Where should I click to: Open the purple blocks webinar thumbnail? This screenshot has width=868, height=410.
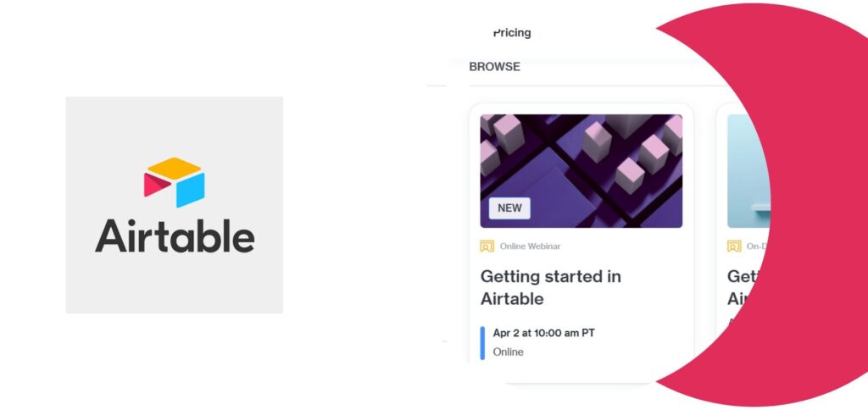tap(581, 171)
